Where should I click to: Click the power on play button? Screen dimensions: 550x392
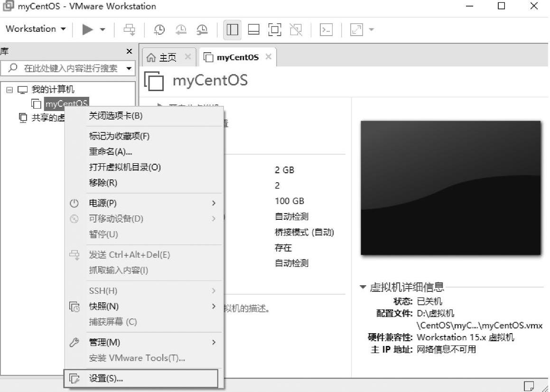(87, 29)
